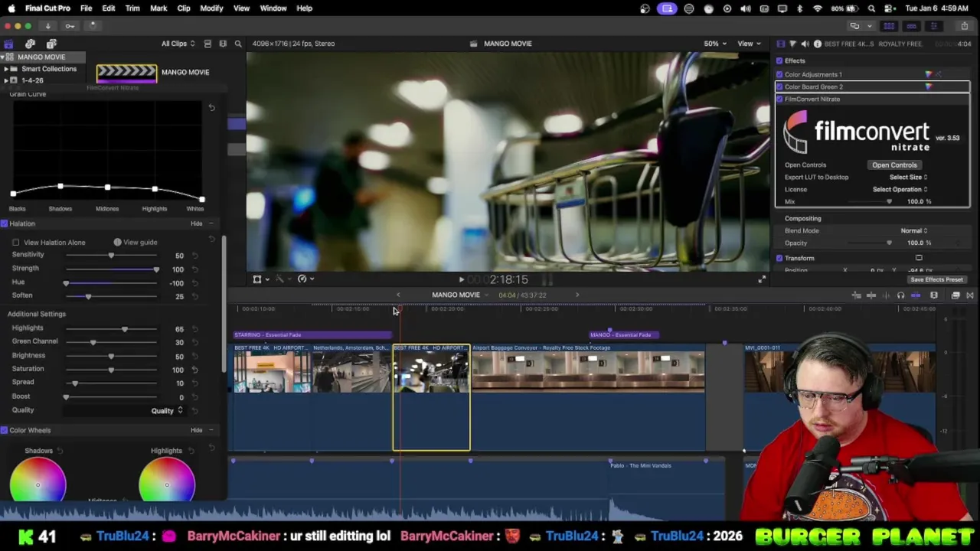Collapse the MANGO MOVIE library

coord(2,57)
